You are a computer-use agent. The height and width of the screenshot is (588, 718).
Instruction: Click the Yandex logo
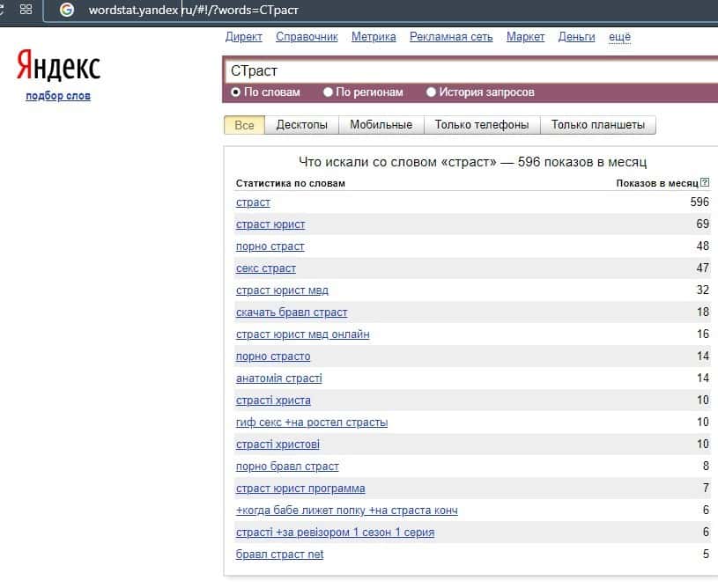point(58,66)
